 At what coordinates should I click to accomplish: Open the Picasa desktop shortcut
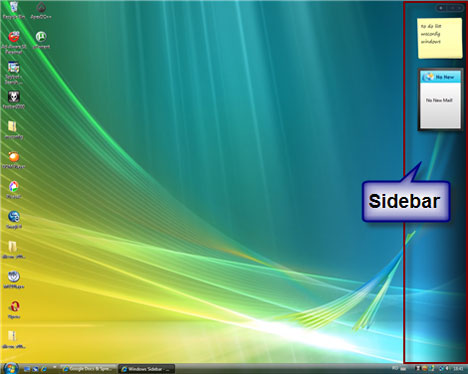[x=14, y=190]
